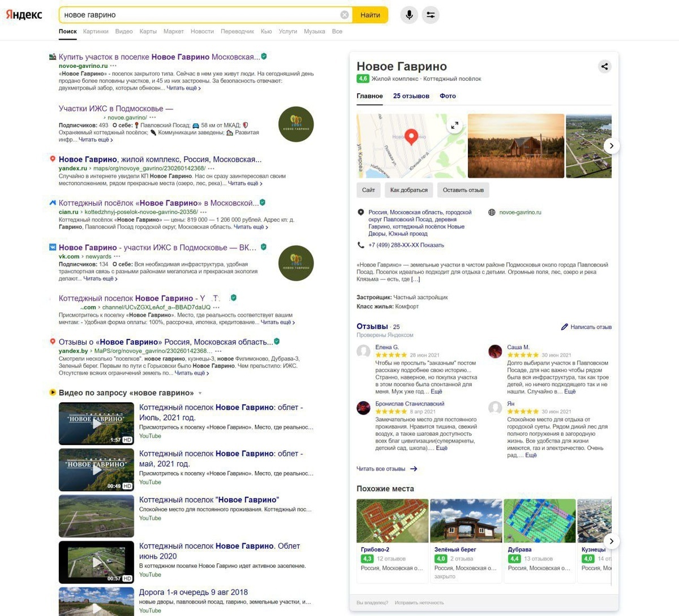Expand Елена Г. review with Ещё
The image size is (679, 616).
coord(436,391)
